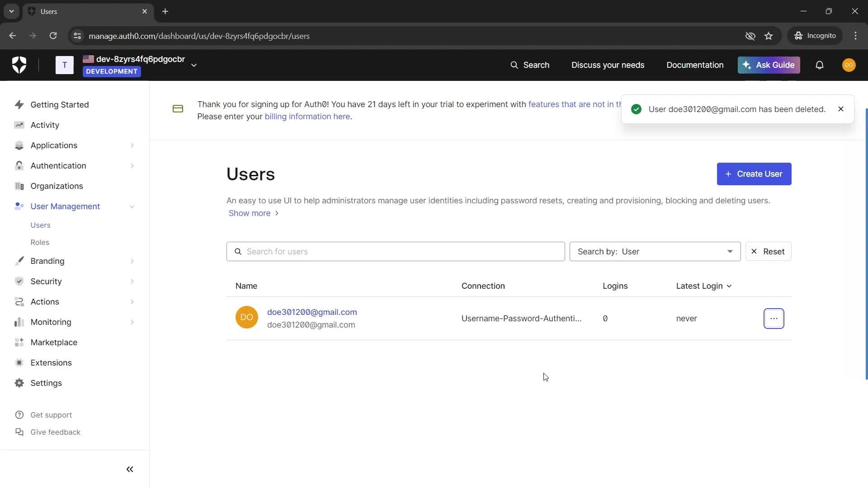The image size is (868, 488).
Task: Bookmark this page with star icon
Action: [x=769, y=36]
